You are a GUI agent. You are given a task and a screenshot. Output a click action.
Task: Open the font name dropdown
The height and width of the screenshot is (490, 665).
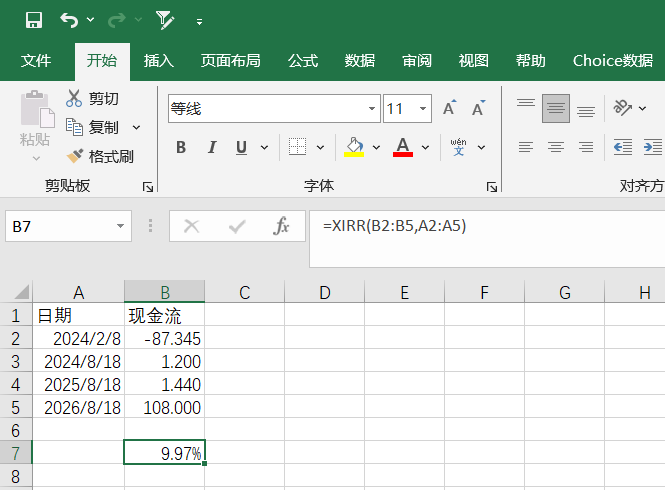[x=373, y=108]
